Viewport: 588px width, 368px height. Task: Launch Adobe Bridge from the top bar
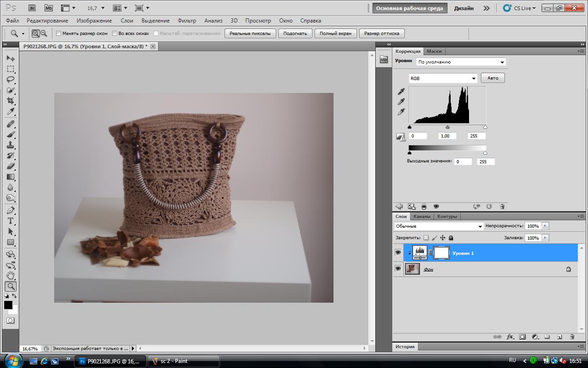(x=32, y=8)
